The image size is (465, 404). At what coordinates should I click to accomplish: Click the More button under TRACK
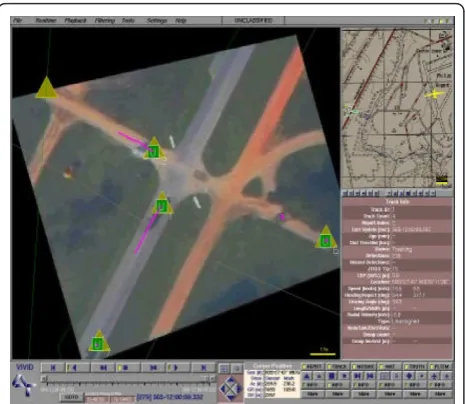pos(338,394)
